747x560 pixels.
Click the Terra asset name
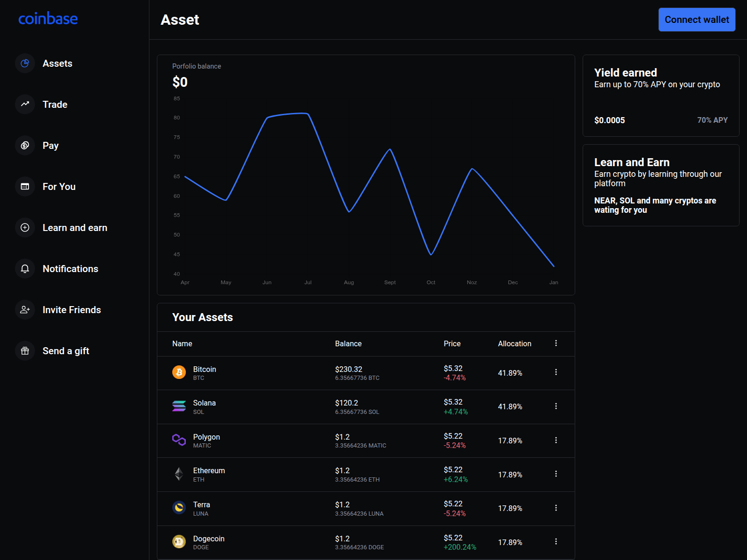point(202,505)
